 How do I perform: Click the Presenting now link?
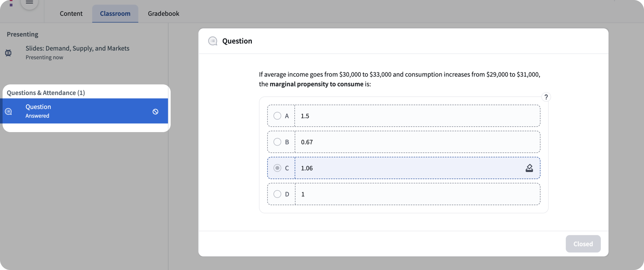[x=44, y=57]
